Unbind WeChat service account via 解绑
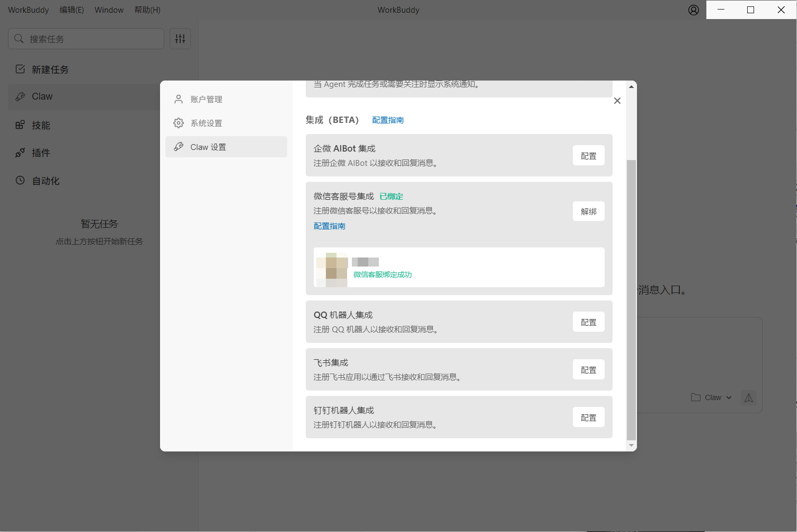The image size is (797, 532). (x=588, y=211)
